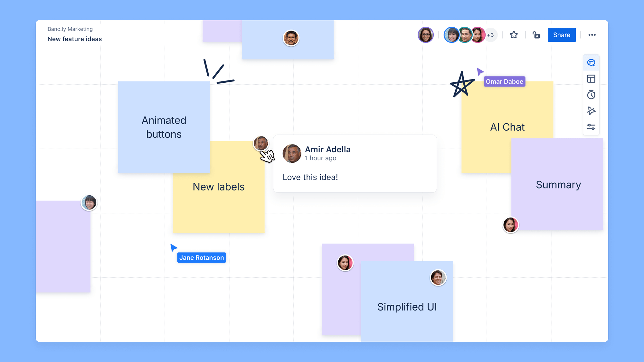Open the settings or filter sliders icon
644x362 pixels.
[x=592, y=127]
